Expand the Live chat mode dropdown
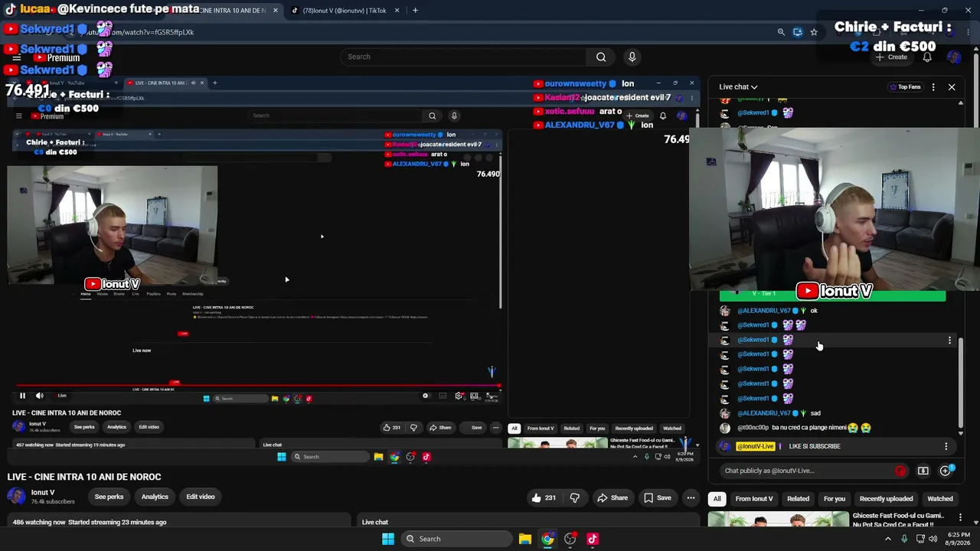Viewport: 980px width, 551px height. tap(738, 87)
